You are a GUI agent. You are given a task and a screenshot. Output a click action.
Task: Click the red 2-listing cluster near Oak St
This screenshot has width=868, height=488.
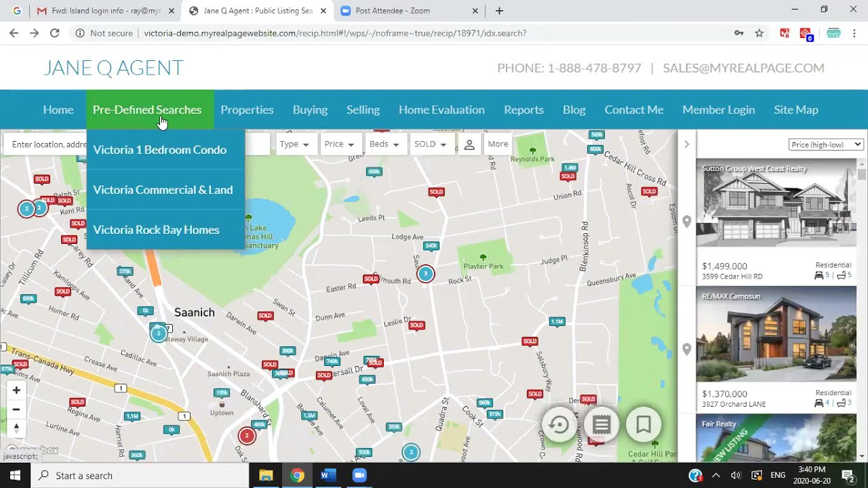(x=247, y=435)
